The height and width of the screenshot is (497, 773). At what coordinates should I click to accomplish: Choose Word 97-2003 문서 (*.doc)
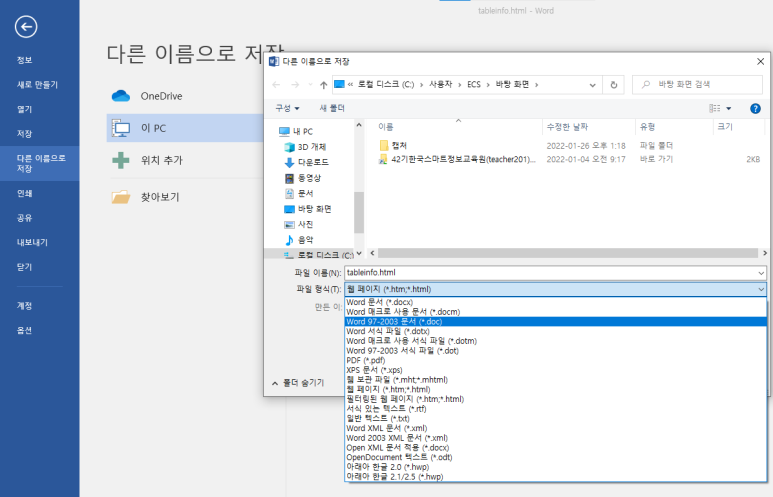tap(556, 321)
